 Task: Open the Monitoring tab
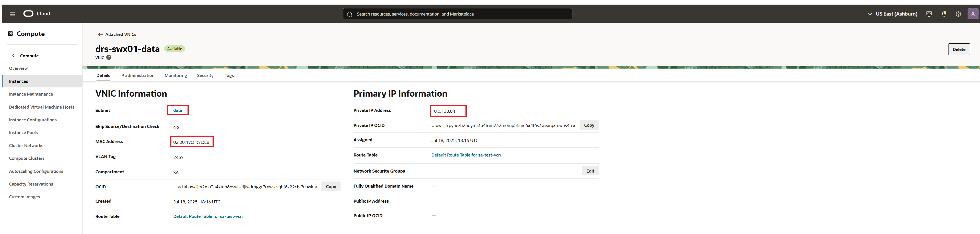coord(175,75)
